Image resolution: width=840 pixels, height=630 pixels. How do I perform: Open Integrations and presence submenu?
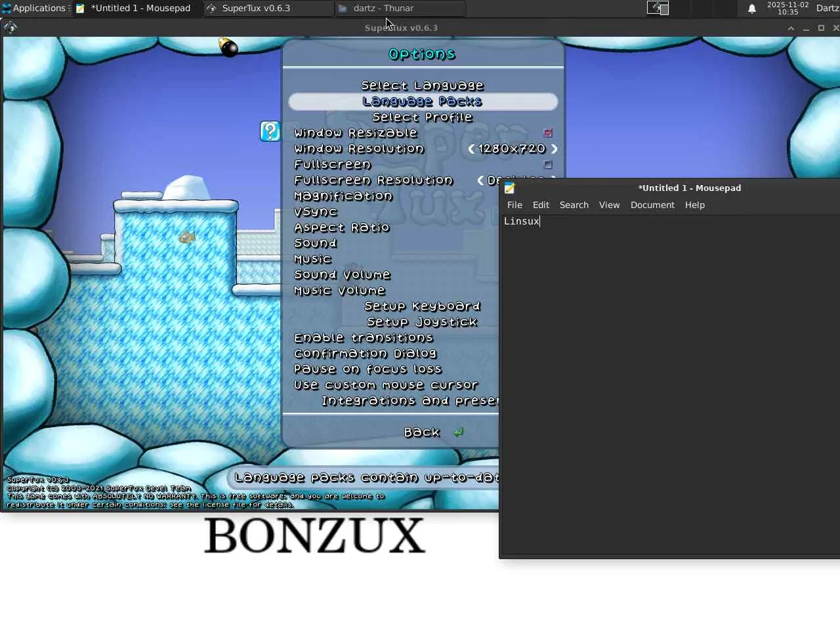click(x=410, y=401)
